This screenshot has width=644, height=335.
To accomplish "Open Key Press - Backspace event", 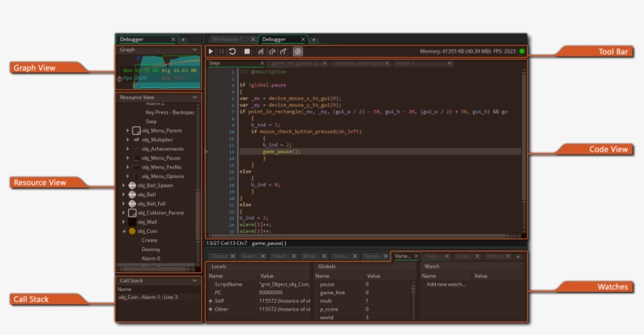I will point(170,112).
